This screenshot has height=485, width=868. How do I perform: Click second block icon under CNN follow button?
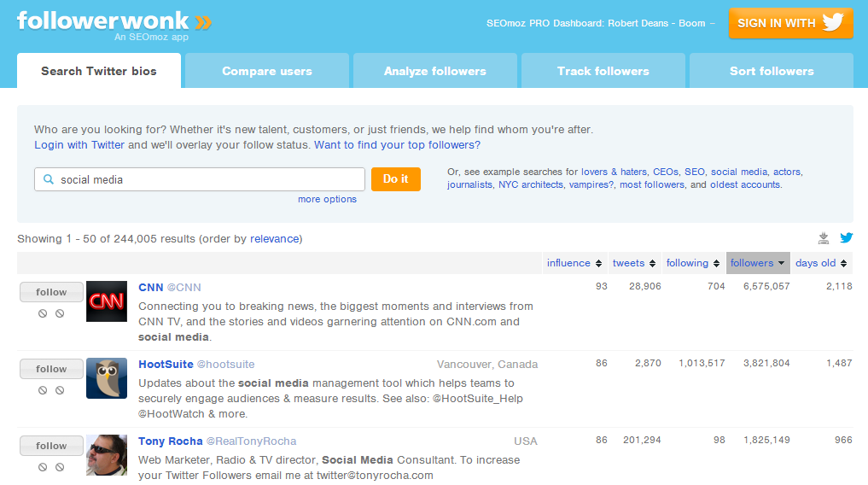(60, 313)
